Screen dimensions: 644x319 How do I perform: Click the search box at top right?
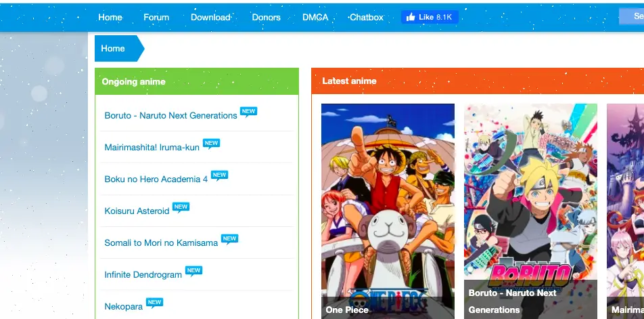click(631, 16)
